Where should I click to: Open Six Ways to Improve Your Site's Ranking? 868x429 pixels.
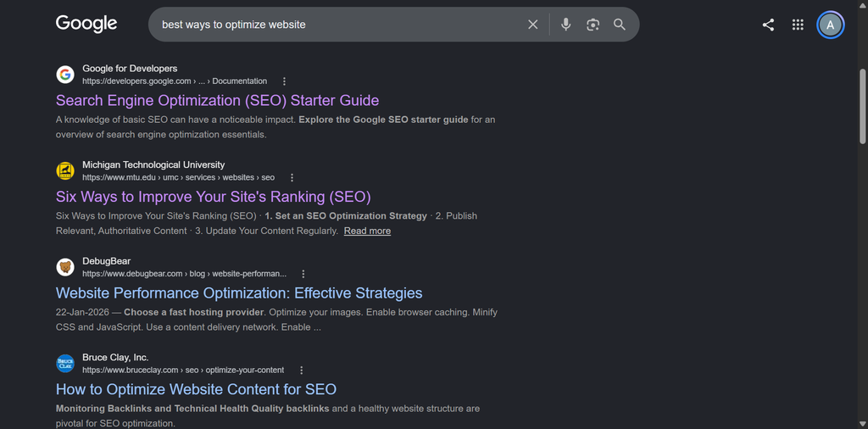point(213,197)
